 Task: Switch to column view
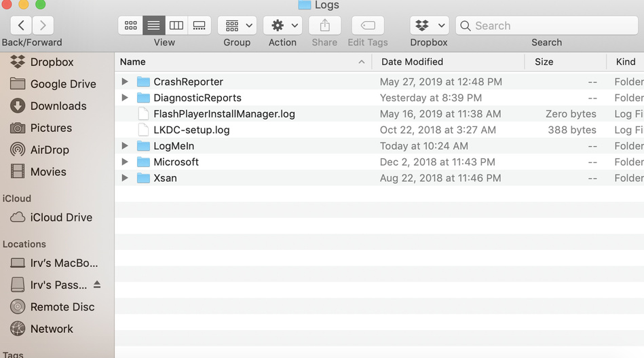[176, 26]
